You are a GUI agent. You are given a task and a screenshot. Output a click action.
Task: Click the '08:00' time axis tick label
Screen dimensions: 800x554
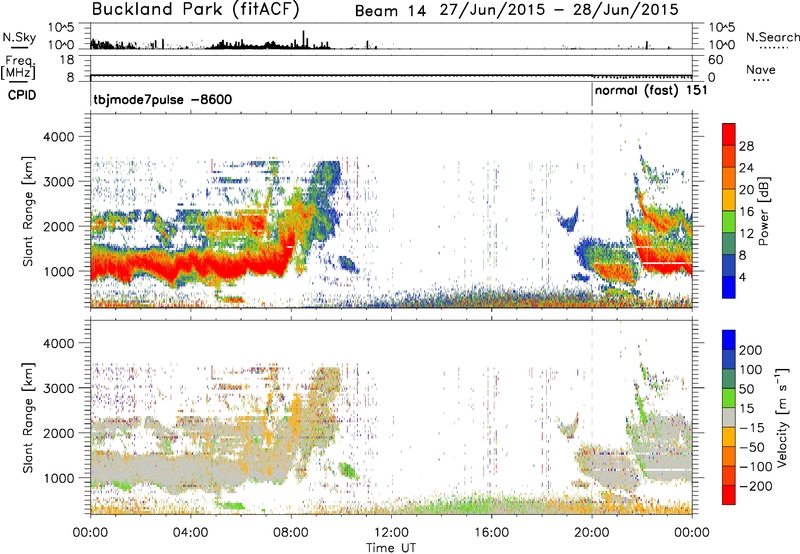coord(291,532)
